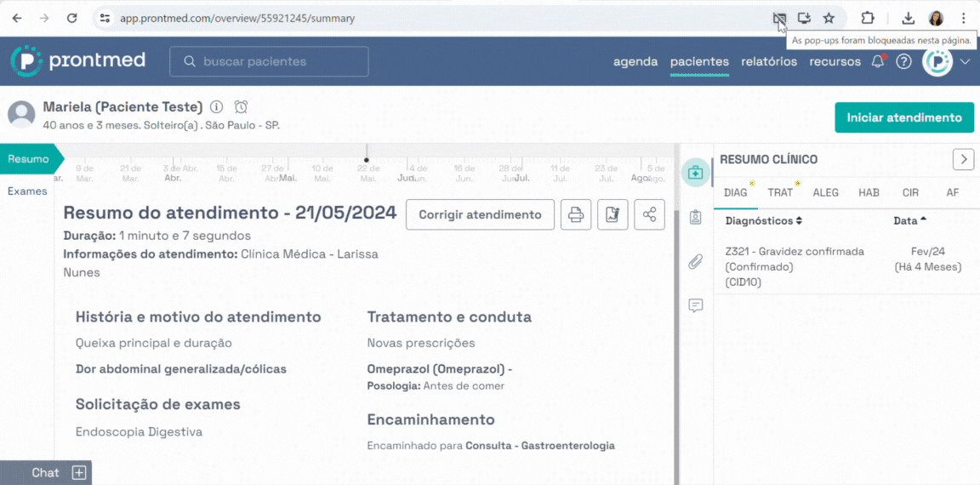Click the buscar pacientes search field
This screenshot has height=485, width=980.
click(269, 61)
